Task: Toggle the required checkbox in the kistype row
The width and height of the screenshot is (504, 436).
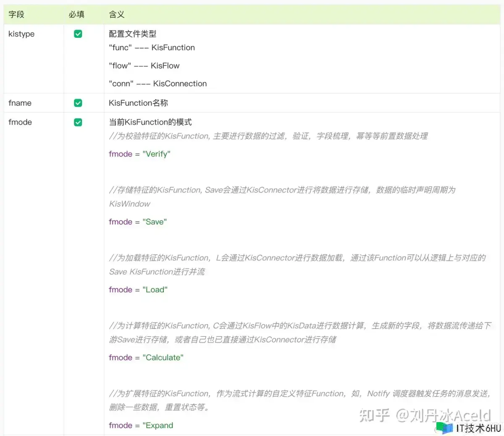Action: (78, 34)
